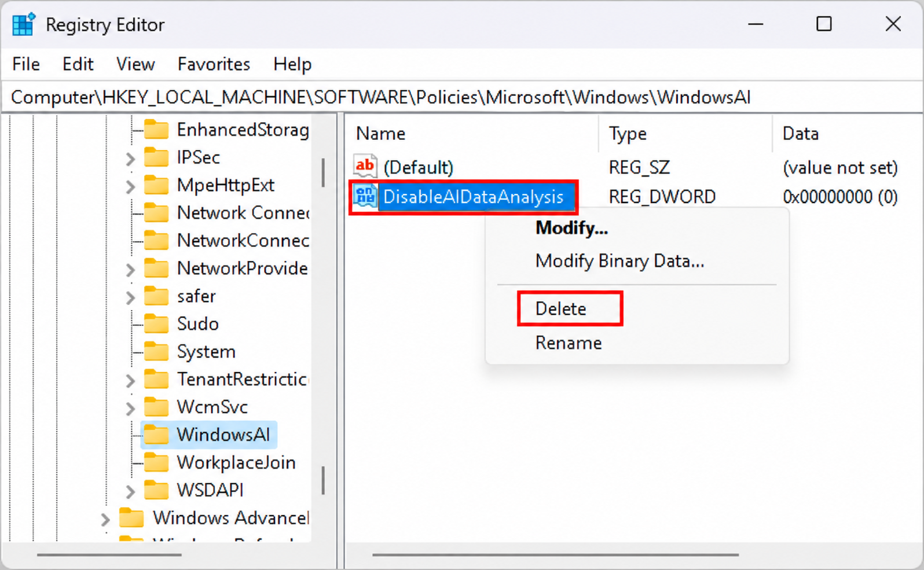924x570 pixels.
Task: Select the System tree item label
Action: (206, 352)
